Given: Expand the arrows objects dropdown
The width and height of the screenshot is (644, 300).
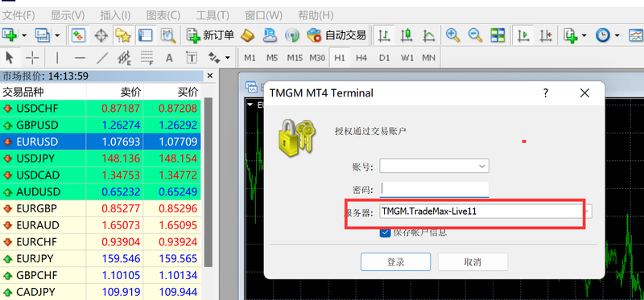Looking at the screenshot, I should click(x=227, y=58).
